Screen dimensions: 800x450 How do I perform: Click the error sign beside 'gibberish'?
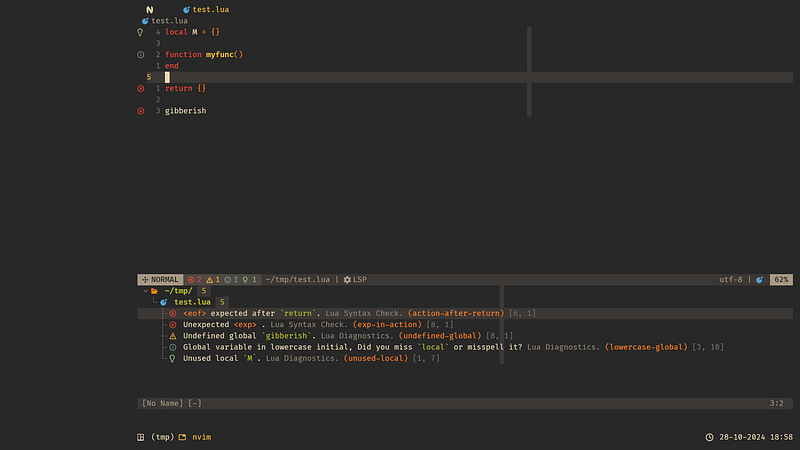[141, 111]
